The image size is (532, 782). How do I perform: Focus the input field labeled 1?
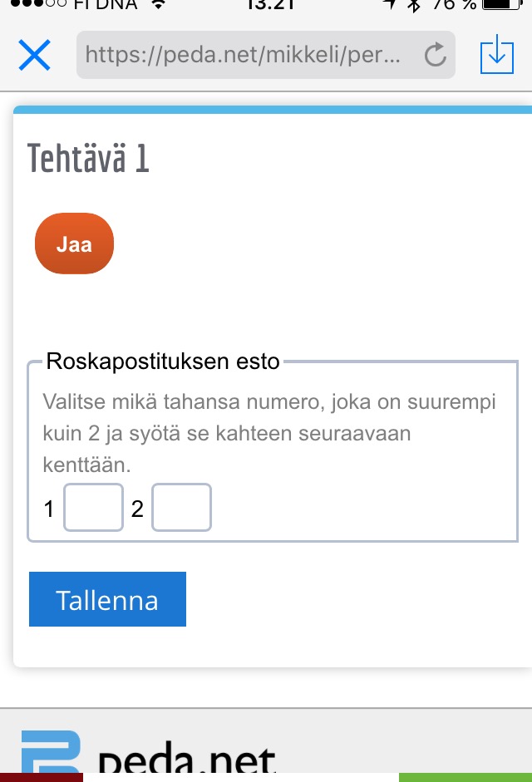(94, 508)
